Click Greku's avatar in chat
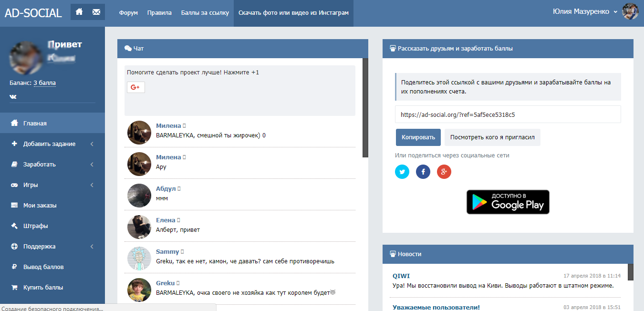 [139, 290]
